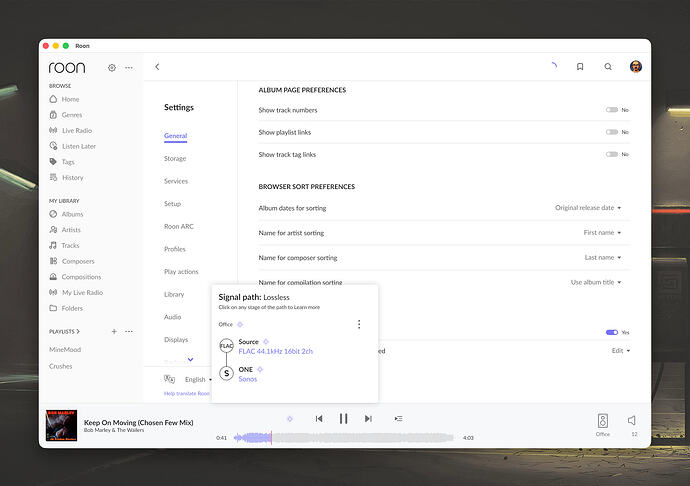The width and height of the screenshot is (690, 486).
Task: Open the Edit dropdown
Action: point(621,350)
